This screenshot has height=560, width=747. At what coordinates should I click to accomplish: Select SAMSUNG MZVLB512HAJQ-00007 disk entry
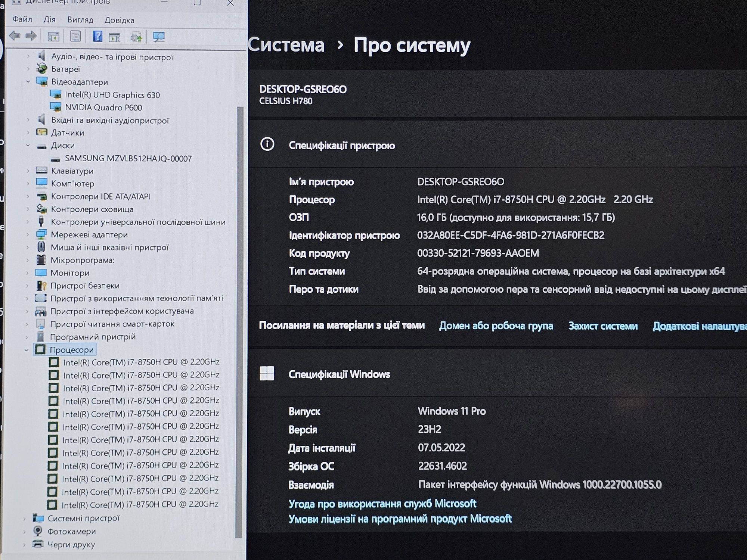128,158
